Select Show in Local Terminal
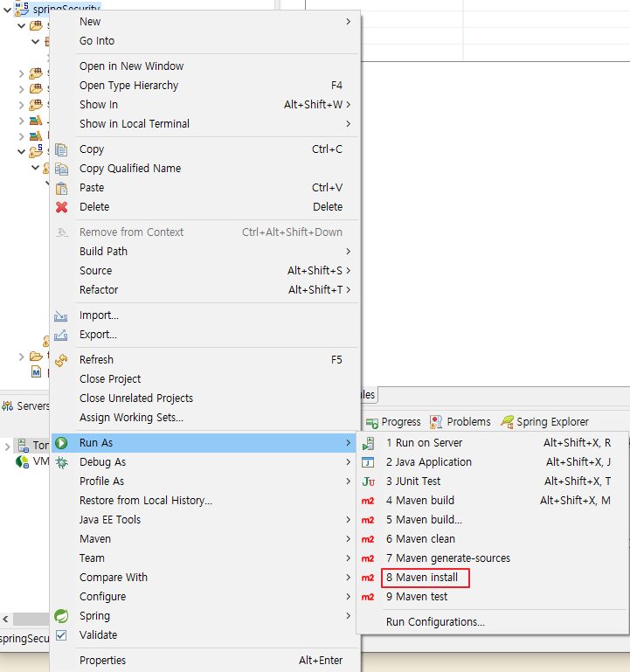Viewport: 630px width, 672px height. point(135,123)
